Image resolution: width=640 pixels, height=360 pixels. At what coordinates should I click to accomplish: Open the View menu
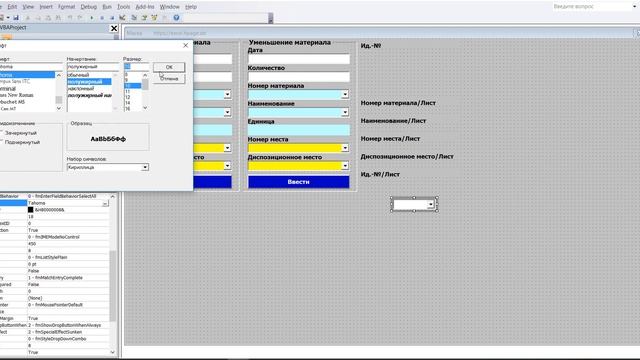coord(28,7)
